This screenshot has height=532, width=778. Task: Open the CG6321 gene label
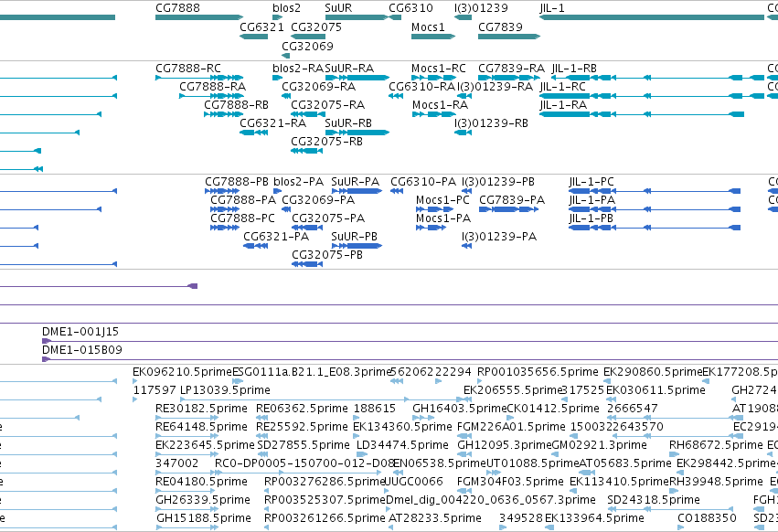pyautogui.click(x=261, y=27)
